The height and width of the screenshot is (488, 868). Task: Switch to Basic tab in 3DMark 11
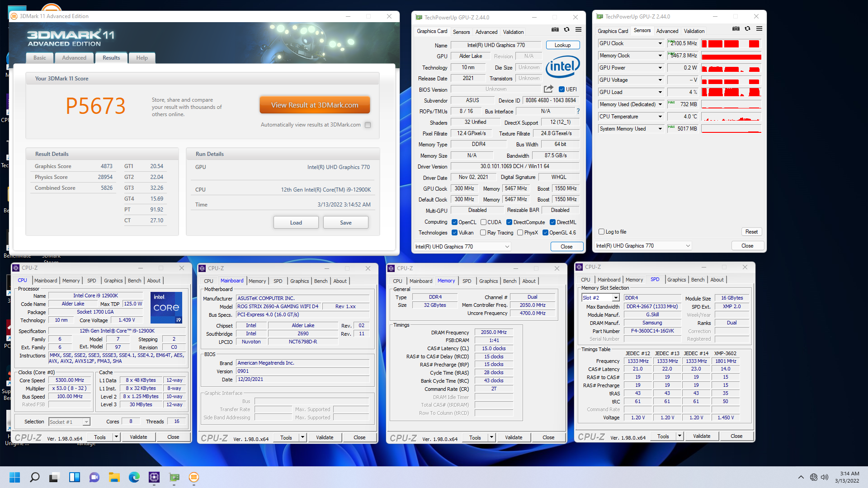pos(40,58)
